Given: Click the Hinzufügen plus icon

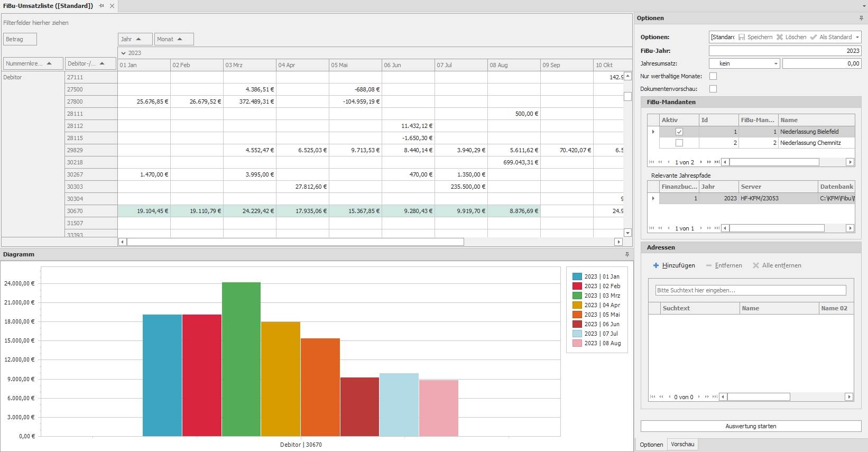Looking at the screenshot, I should [656, 265].
